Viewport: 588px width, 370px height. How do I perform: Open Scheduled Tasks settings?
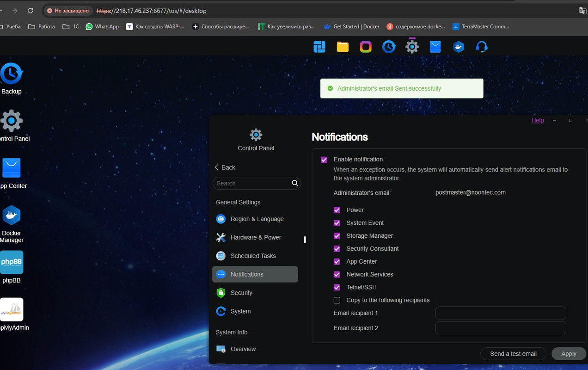255,256
